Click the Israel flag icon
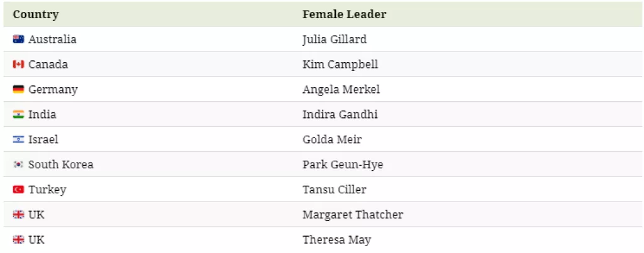This screenshot has height=253, width=644. click(18, 139)
